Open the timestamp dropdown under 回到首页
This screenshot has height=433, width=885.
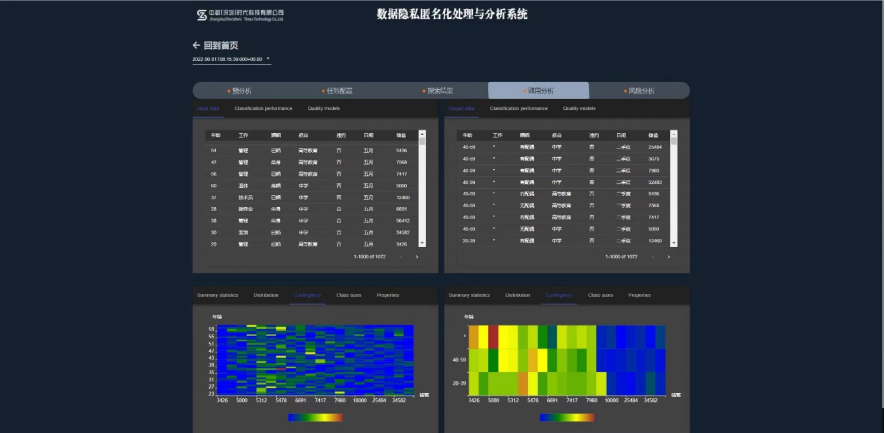coord(268,59)
